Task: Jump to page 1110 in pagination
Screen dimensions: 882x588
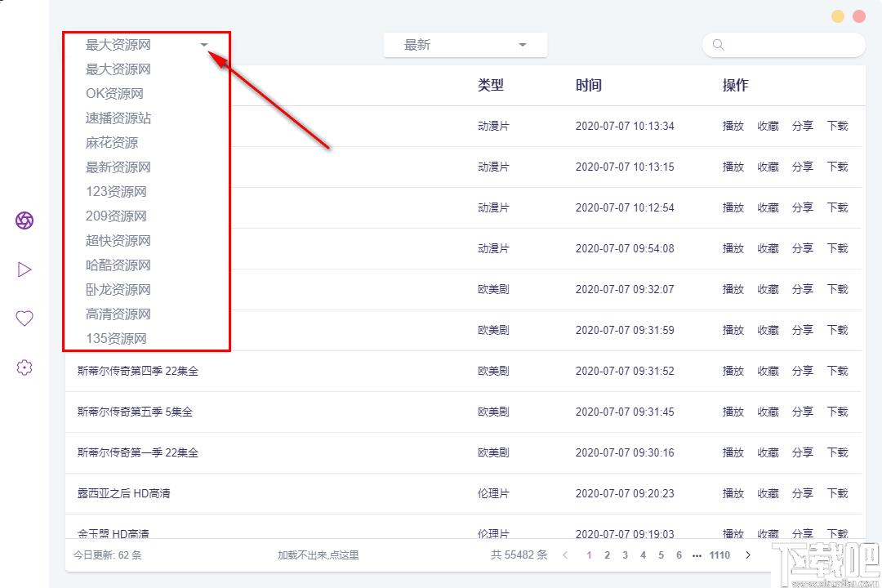Action: [x=719, y=555]
